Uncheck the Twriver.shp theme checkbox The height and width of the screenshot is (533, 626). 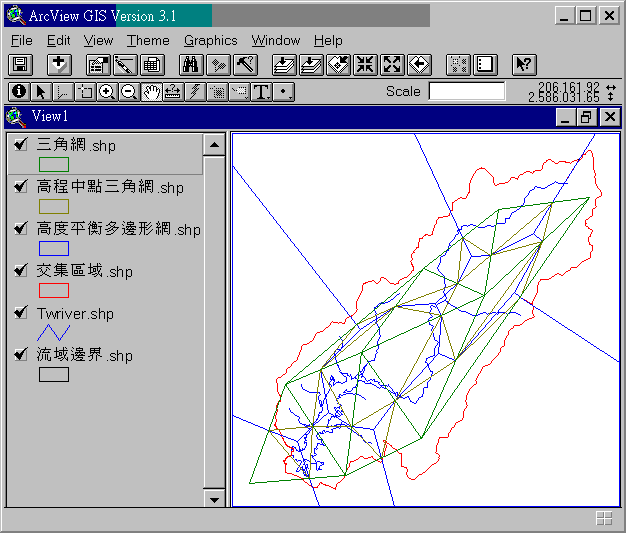(21, 312)
